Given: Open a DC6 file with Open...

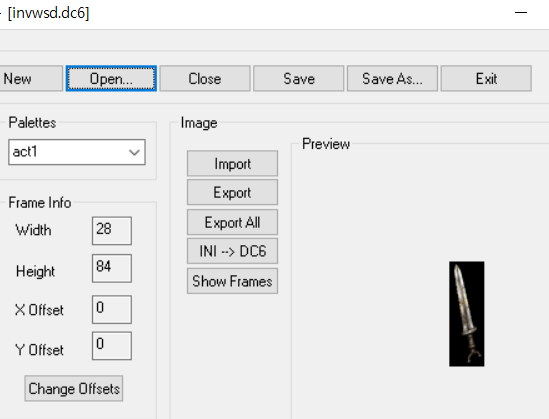Looking at the screenshot, I should click(111, 78).
